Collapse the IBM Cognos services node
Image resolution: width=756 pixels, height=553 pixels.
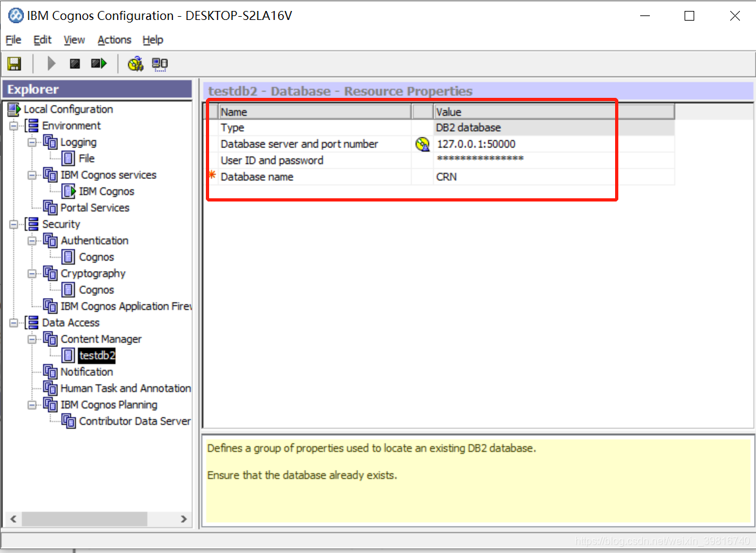(32, 176)
